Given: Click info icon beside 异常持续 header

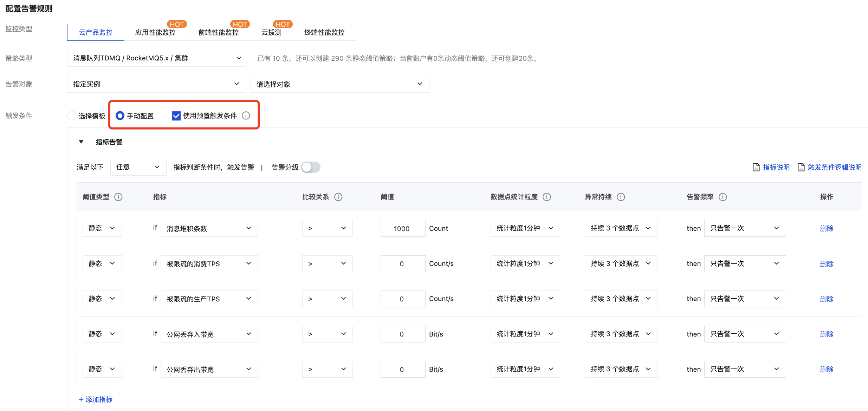Looking at the screenshot, I should [621, 197].
